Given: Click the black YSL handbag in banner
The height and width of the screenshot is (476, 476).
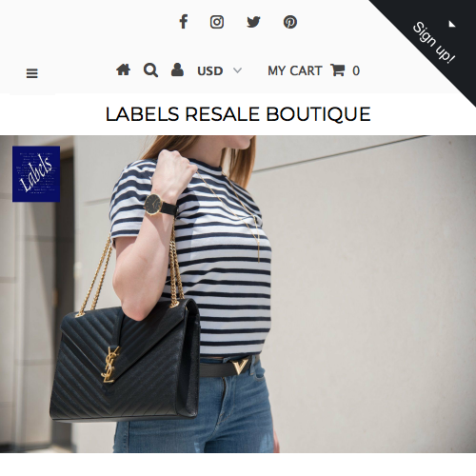Looking at the screenshot, I should [x=125, y=360].
